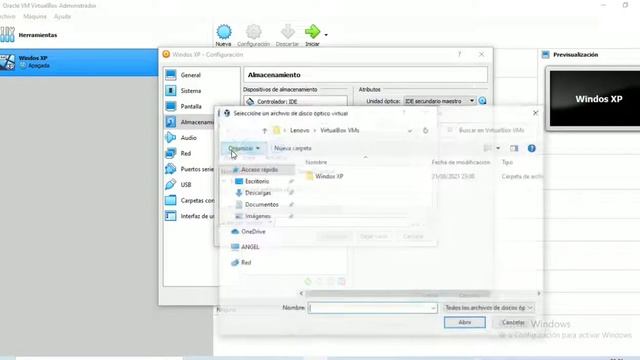Click the horizontal scrollbar in file list
The height and width of the screenshot is (360, 640).
pos(397,293)
